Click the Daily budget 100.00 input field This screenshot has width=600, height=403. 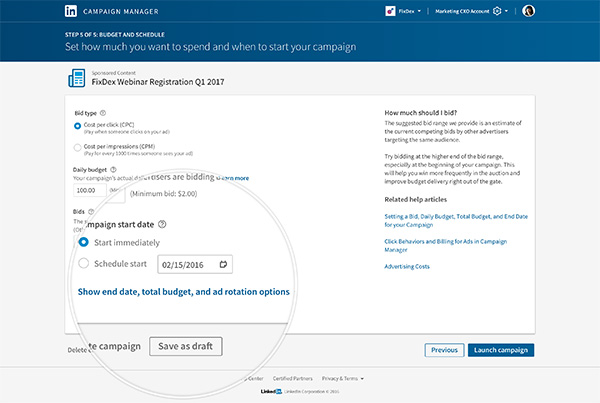click(x=90, y=190)
